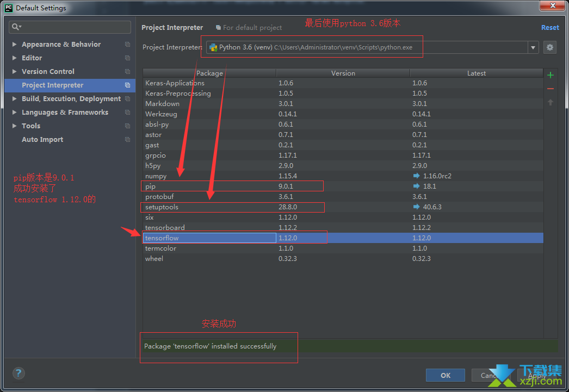
Task: Select the protobuf package row
Action: [343, 197]
